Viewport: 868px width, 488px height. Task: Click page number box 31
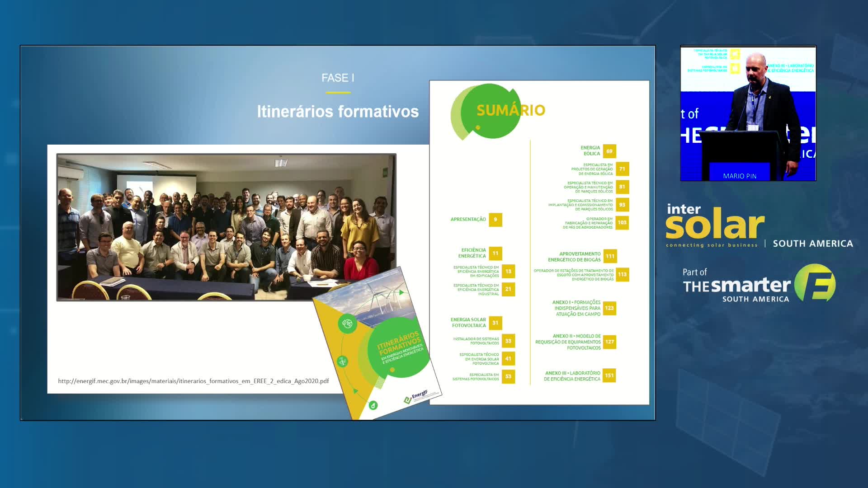(x=495, y=323)
